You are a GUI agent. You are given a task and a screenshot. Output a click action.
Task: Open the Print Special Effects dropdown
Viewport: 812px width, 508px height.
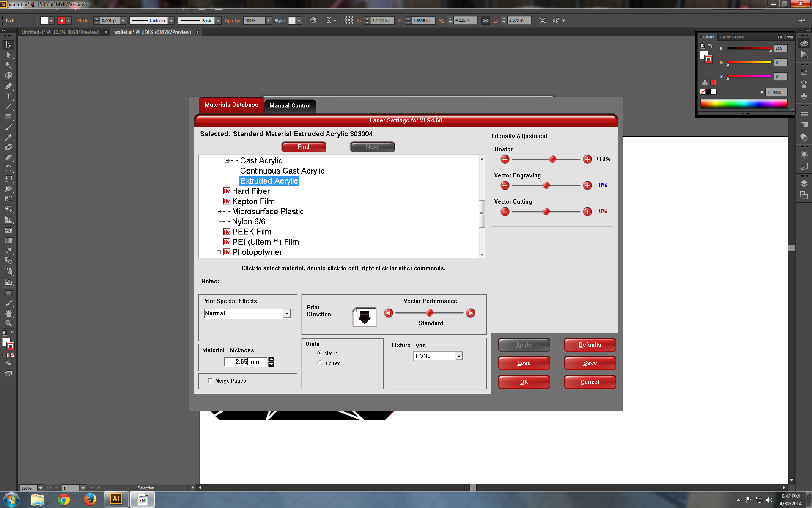pyautogui.click(x=287, y=313)
